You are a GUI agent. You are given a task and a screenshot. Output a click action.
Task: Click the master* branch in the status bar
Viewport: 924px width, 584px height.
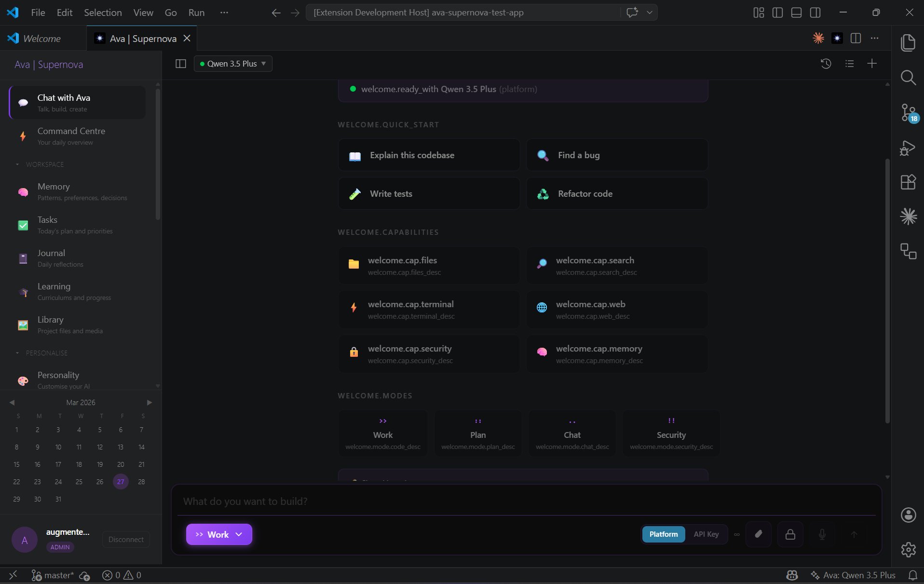tap(53, 575)
